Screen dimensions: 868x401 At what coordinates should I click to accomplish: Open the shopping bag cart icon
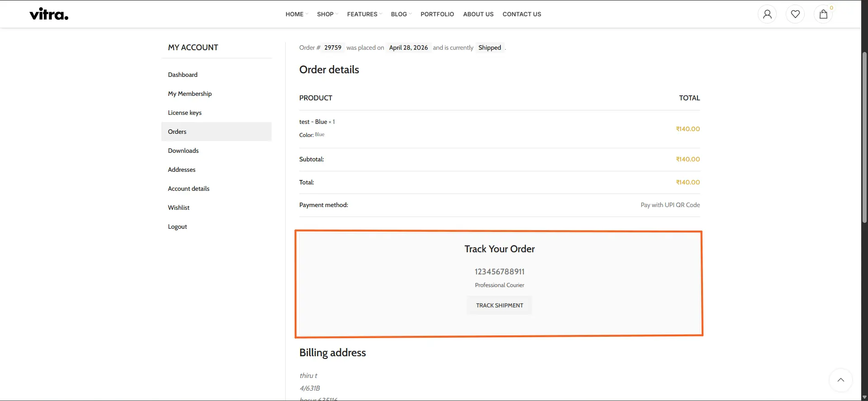click(x=823, y=14)
